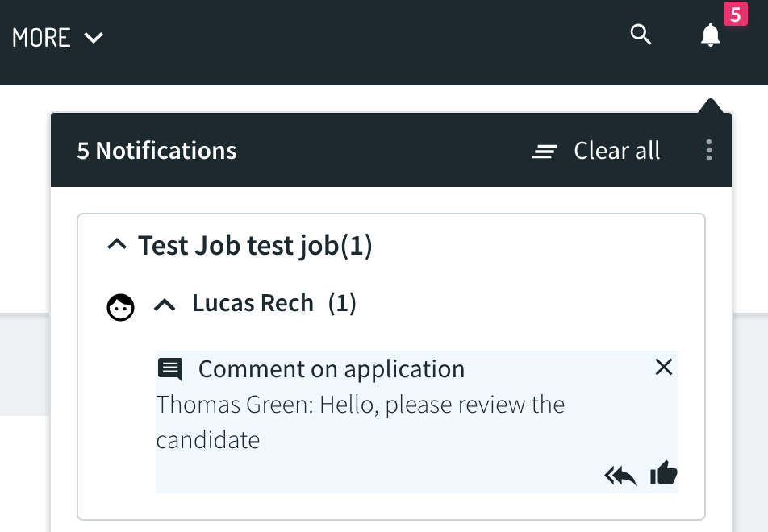Click the MORE menu label
768x532 pixels.
point(41,38)
